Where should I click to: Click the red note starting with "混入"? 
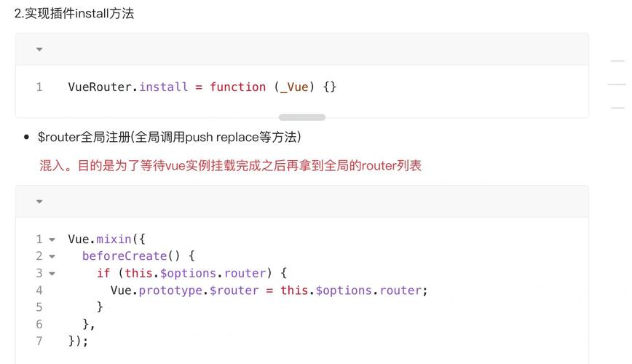[x=230, y=166]
